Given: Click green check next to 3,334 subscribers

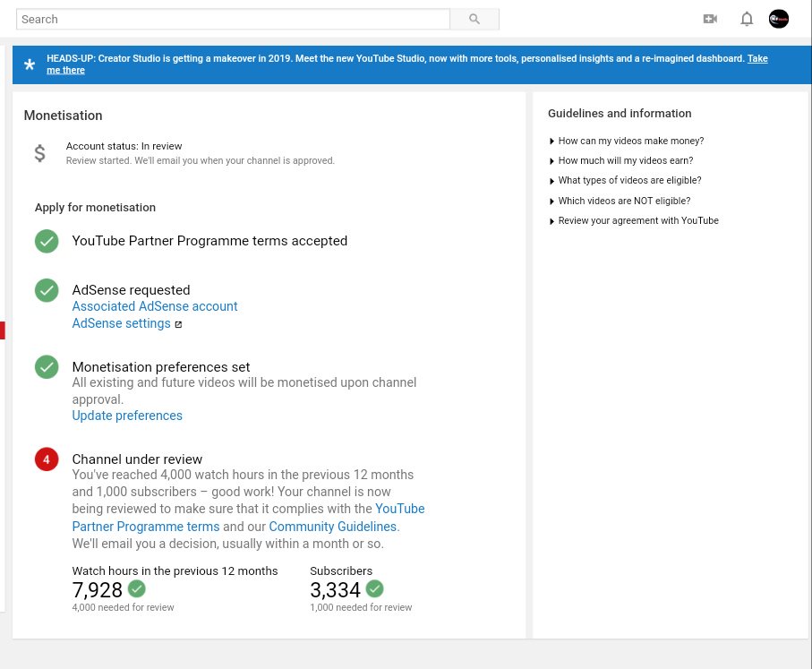Looking at the screenshot, I should [x=374, y=588].
